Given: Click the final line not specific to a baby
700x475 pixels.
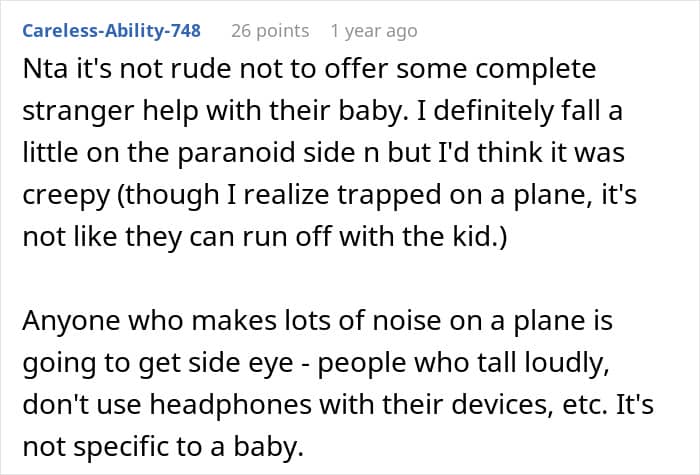Looking at the screenshot, I should (163, 446).
